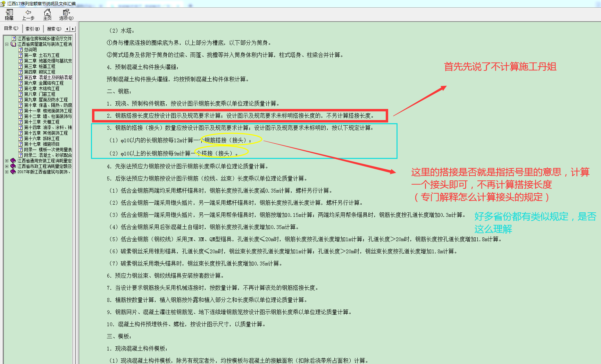Screen dimensions: 601x364
Task: Switch to the 搜索 search tab
Action: click(54, 29)
